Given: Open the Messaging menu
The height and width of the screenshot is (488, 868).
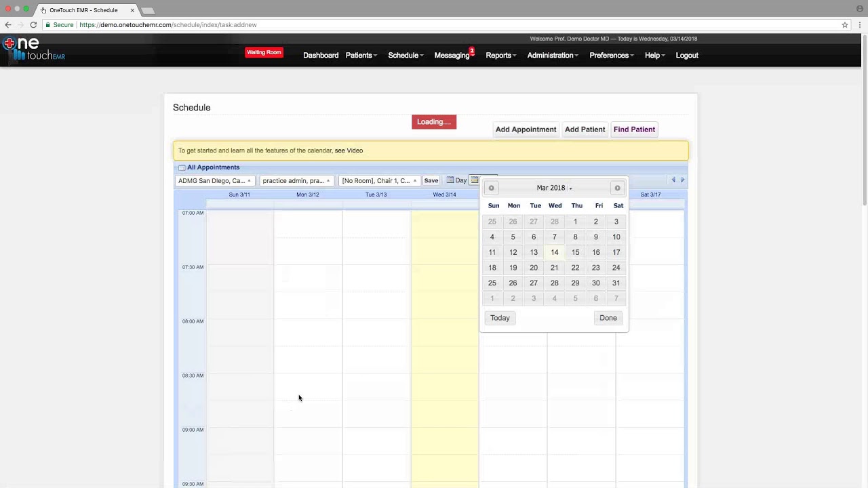Looking at the screenshot, I should point(454,56).
